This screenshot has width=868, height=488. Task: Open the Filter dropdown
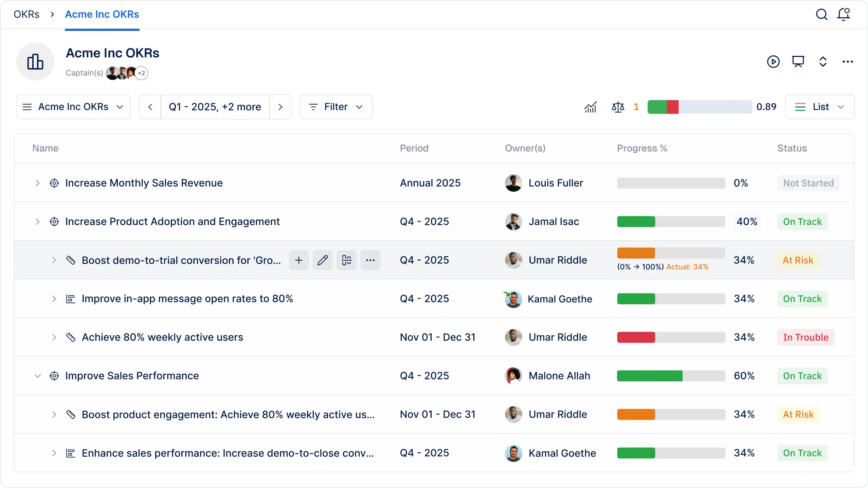coord(336,107)
